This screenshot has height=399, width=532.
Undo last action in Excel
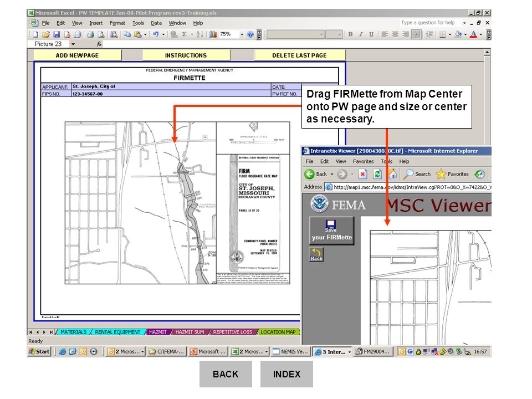pyautogui.click(x=156, y=34)
